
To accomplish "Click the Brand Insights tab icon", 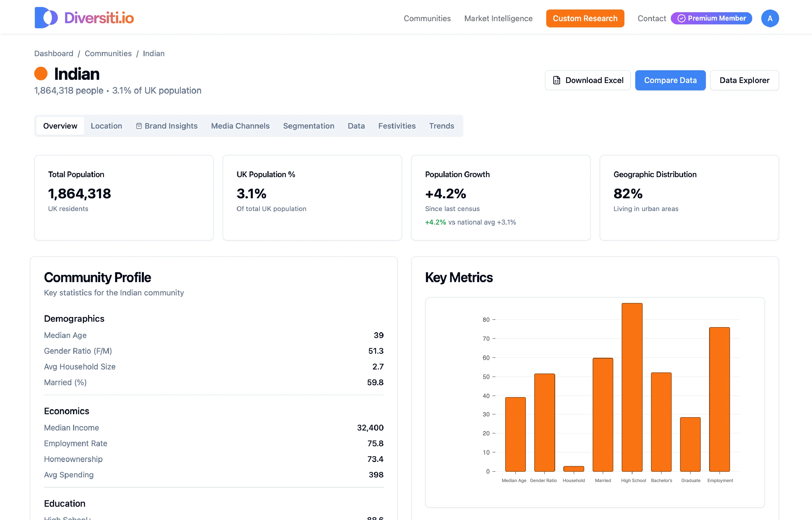I will tap(139, 126).
